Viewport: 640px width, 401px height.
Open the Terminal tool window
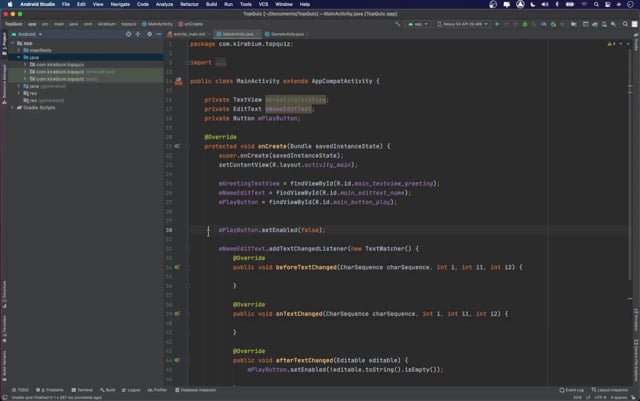click(x=82, y=390)
